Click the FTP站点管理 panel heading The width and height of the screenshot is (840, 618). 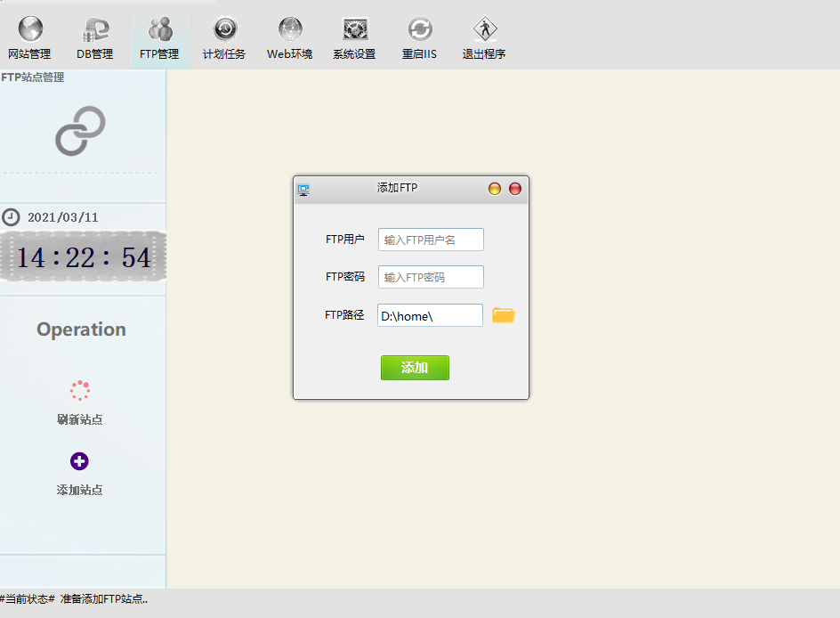[33, 77]
